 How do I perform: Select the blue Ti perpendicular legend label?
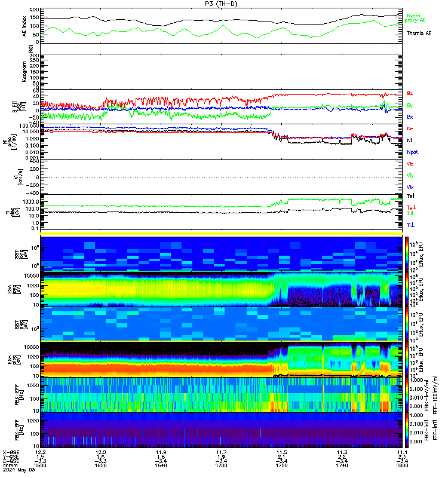410,225
